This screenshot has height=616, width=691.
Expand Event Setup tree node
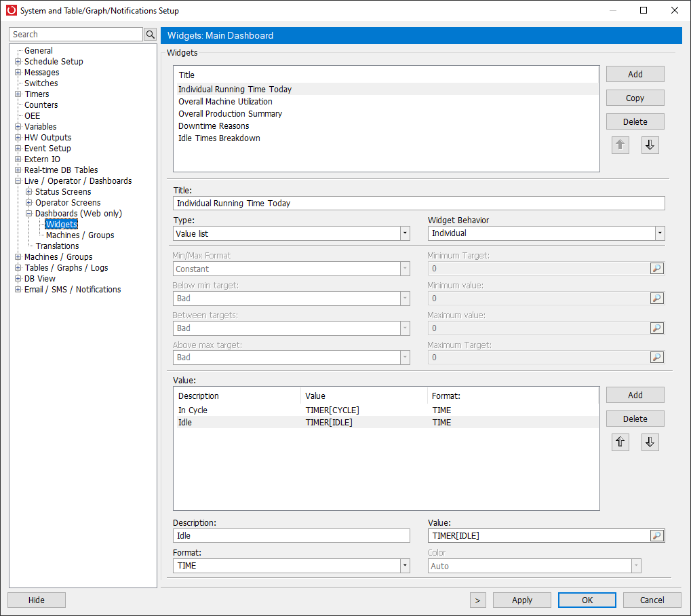click(18, 148)
